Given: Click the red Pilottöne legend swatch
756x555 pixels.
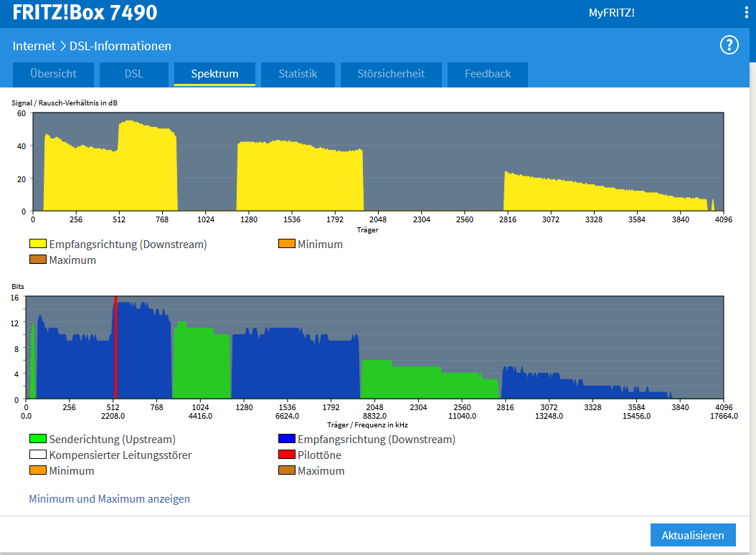Looking at the screenshot, I should (286, 454).
